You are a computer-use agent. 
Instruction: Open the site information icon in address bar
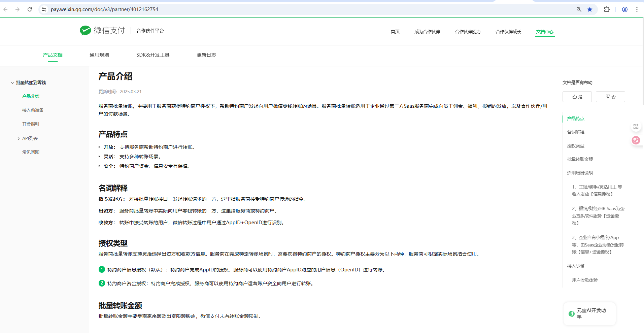(x=44, y=9)
